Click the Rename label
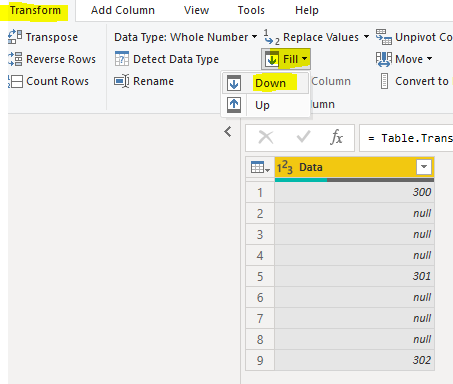453x384 pixels. (x=153, y=81)
